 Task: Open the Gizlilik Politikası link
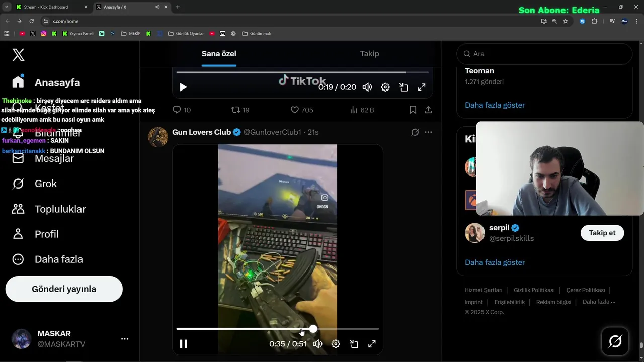[x=534, y=290]
